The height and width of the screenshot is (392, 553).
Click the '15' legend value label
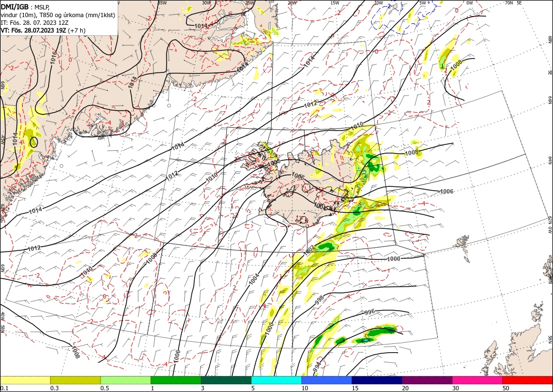(x=355, y=388)
